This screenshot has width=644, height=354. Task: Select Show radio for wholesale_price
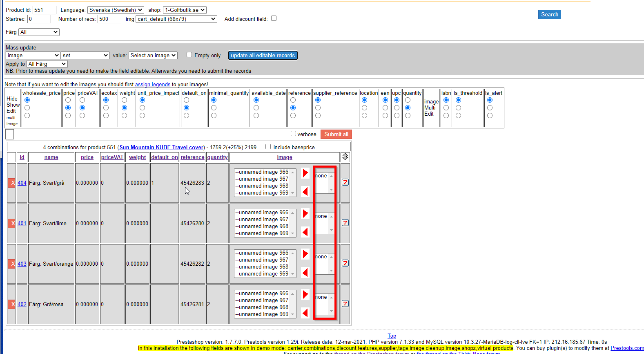[x=27, y=108]
